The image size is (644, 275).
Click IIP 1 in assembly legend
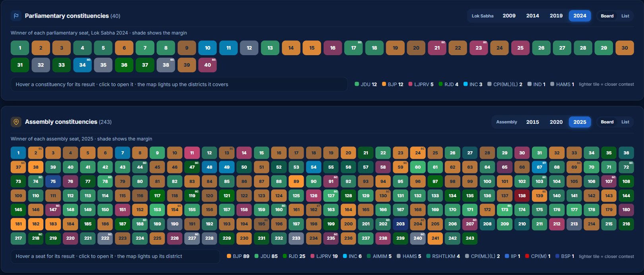(x=512, y=256)
